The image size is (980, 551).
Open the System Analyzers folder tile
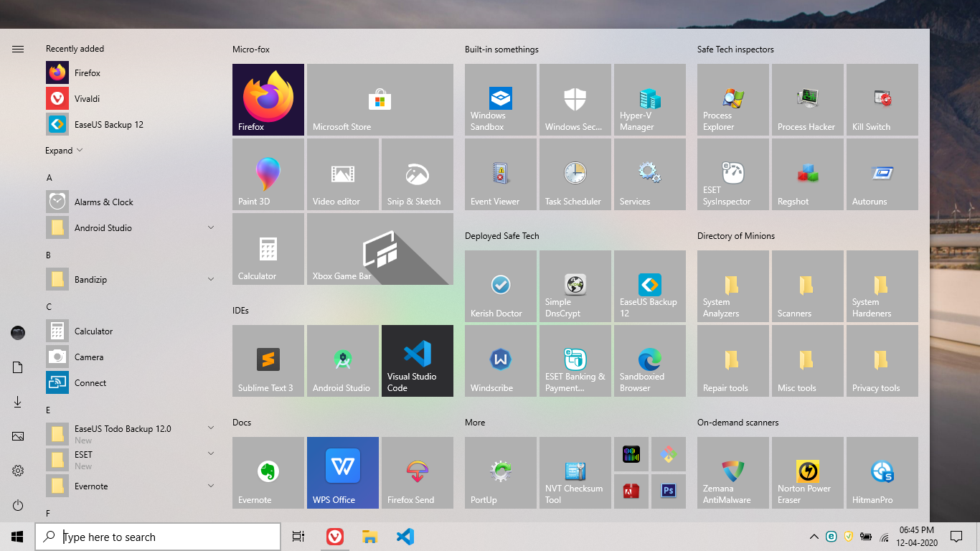pos(733,286)
